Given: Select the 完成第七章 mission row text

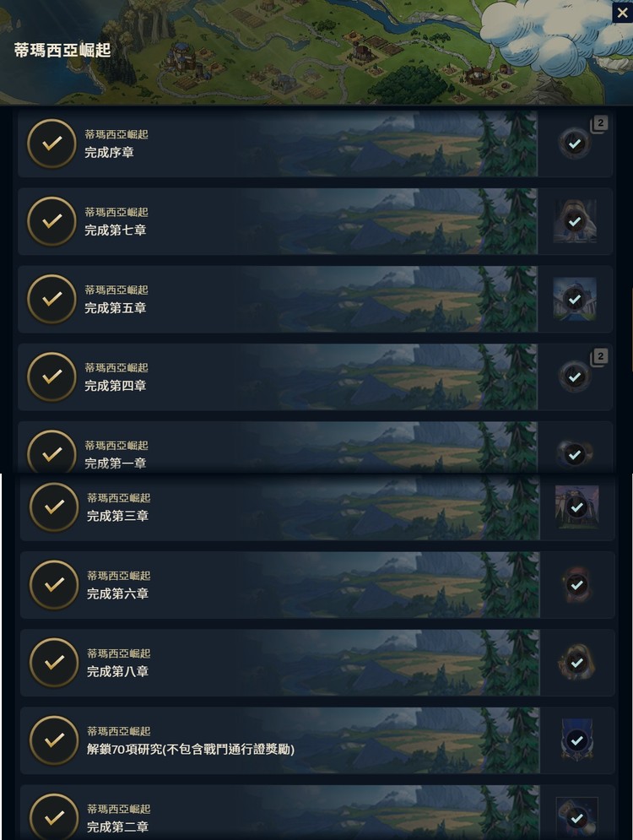Looking at the screenshot, I should (115, 230).
